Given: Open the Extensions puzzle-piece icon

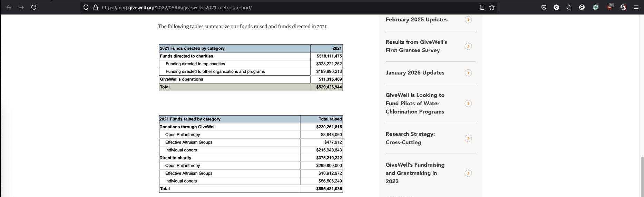Looking at the screenshot, I should (569, 7).
